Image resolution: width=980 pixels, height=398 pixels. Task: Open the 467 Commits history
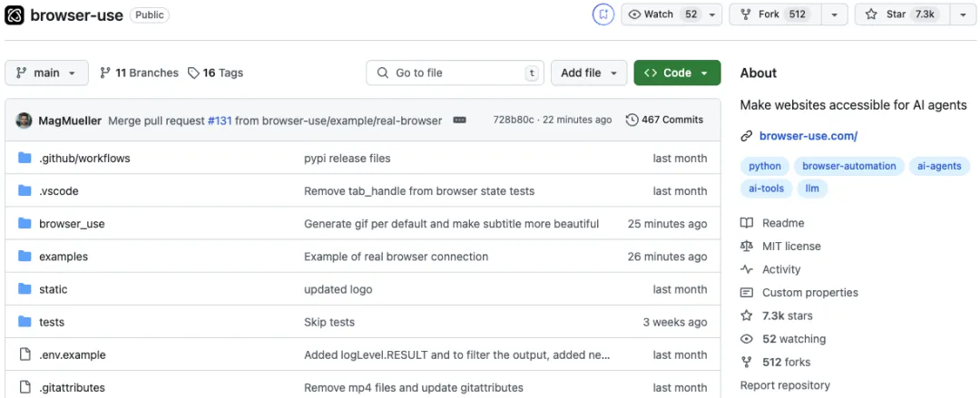click(664, 120)
